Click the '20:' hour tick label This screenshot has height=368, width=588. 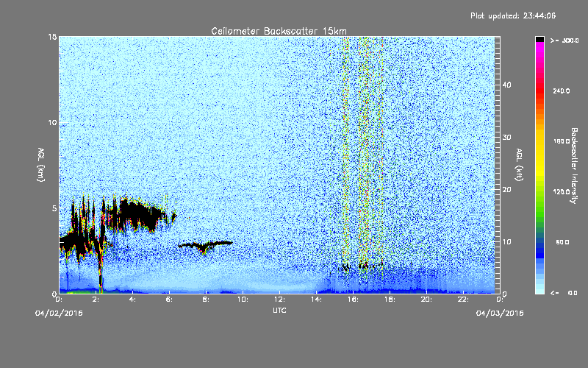(426, 300)
